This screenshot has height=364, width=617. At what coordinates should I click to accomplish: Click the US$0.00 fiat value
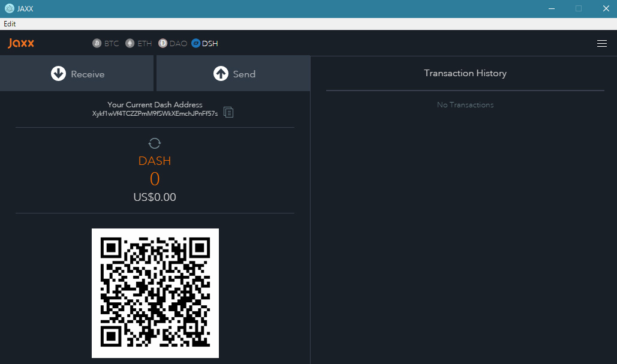155,197
